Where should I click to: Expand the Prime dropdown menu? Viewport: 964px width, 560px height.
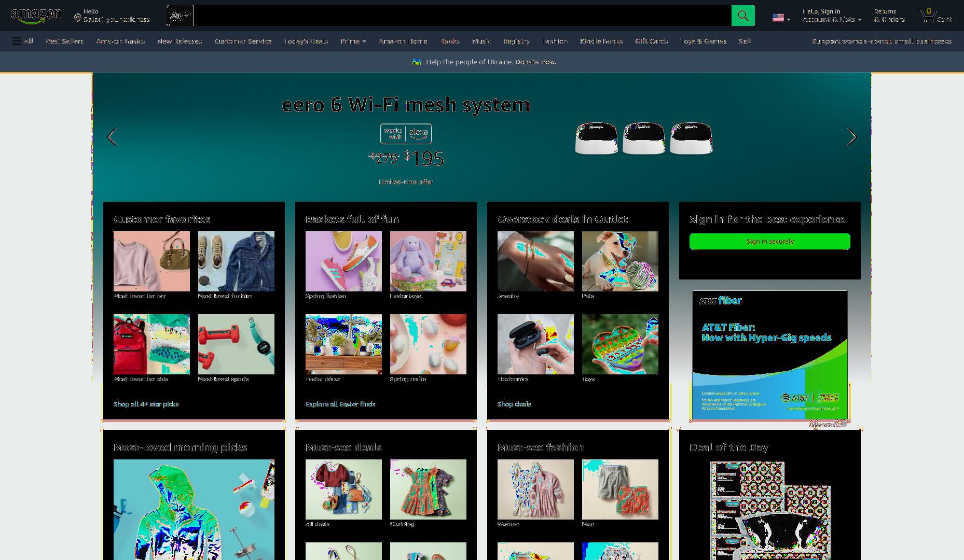coord(353,41)
